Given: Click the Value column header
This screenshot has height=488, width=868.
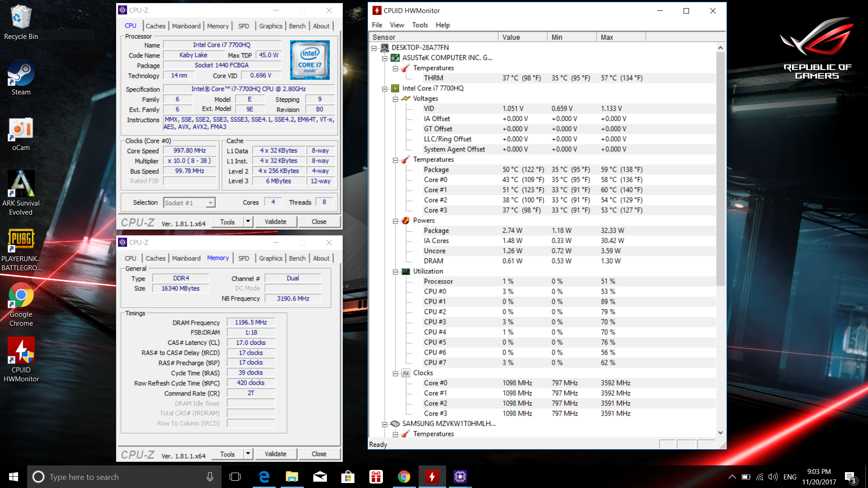Looking at the screenshot, I should click(523, 37).
